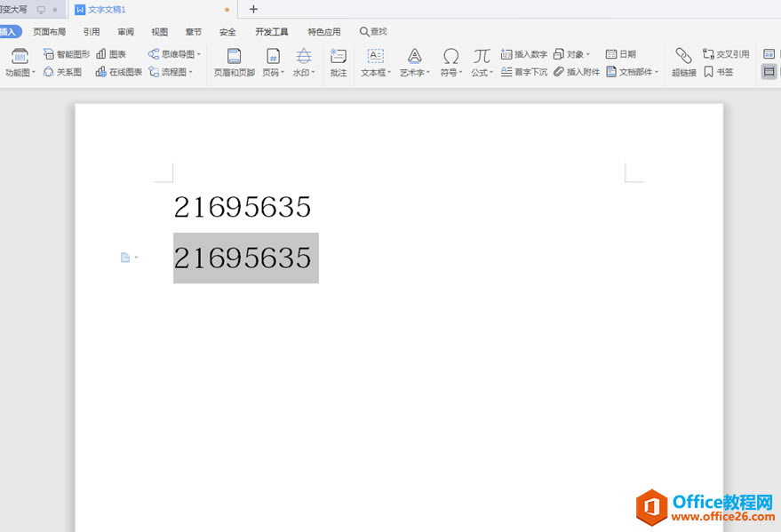This screenshot has height=532, width=781.
Task: Insert a 智能图形 smart graphic
Action: click(67, 54)
